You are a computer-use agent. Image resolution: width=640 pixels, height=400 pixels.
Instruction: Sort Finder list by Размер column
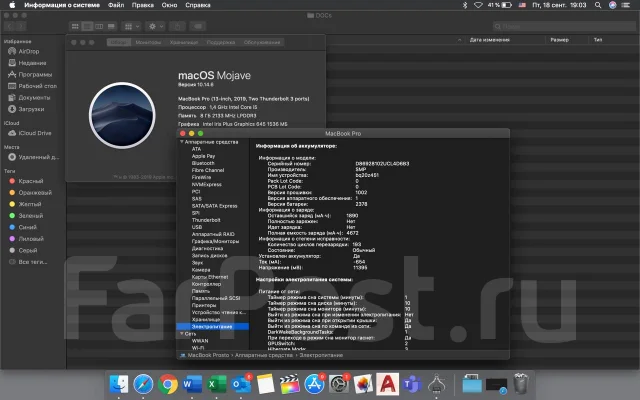pos(559,40)
